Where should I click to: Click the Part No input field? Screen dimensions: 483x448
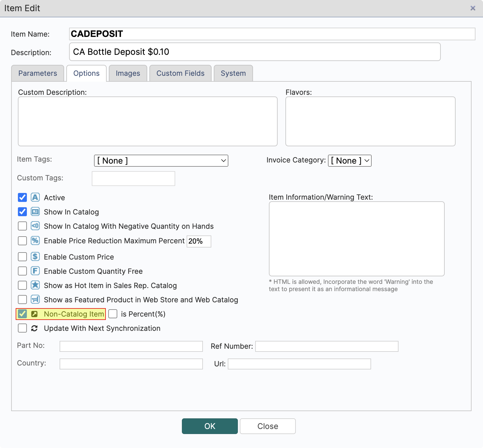tap(131, 346)
